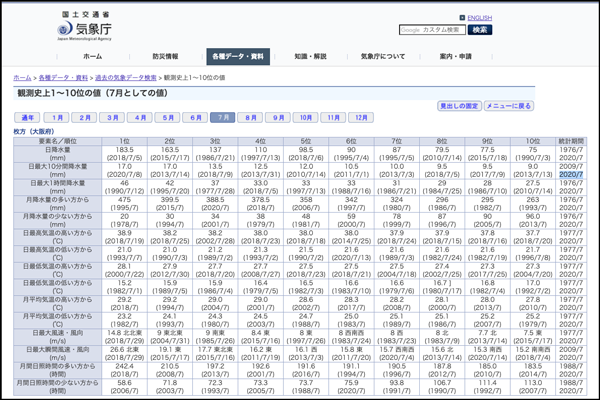Select the 12月 month tab

click(x=361, y=118)
